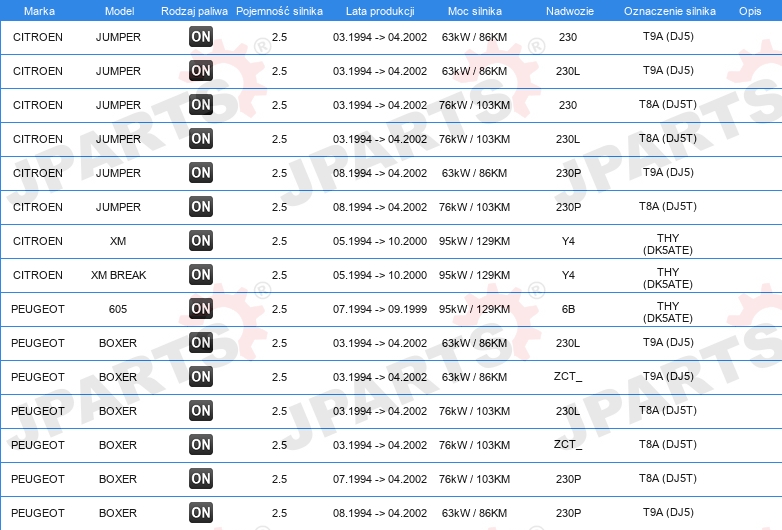Click the Marka column header
Screen dimensions: 782x530
39,11
